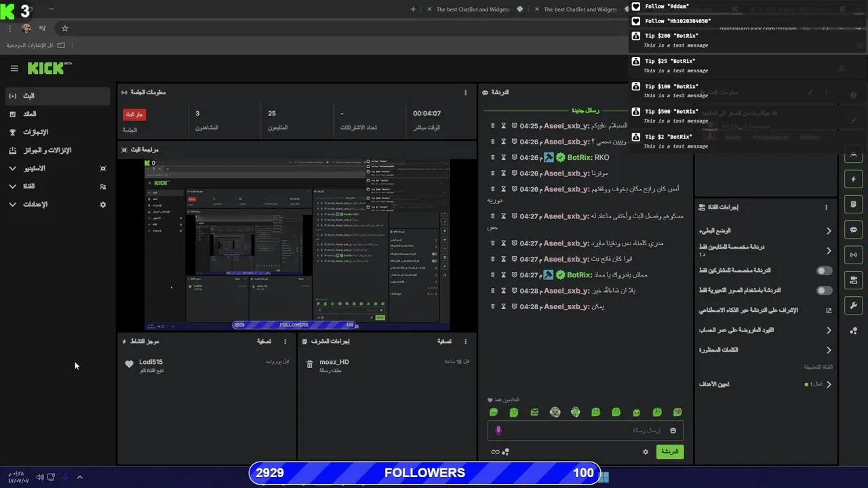Click the red جار البث live badge
Screen dimensions: 868x488
134,114
